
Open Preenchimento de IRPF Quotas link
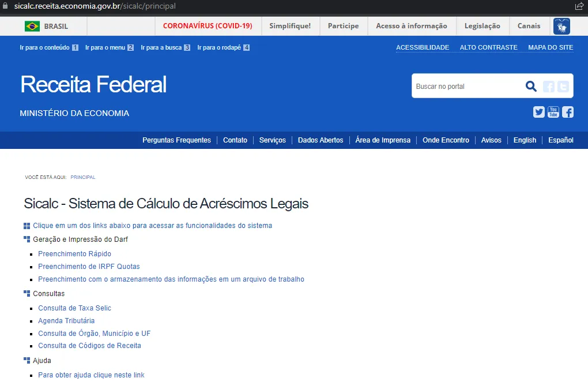tap(89, 267)
